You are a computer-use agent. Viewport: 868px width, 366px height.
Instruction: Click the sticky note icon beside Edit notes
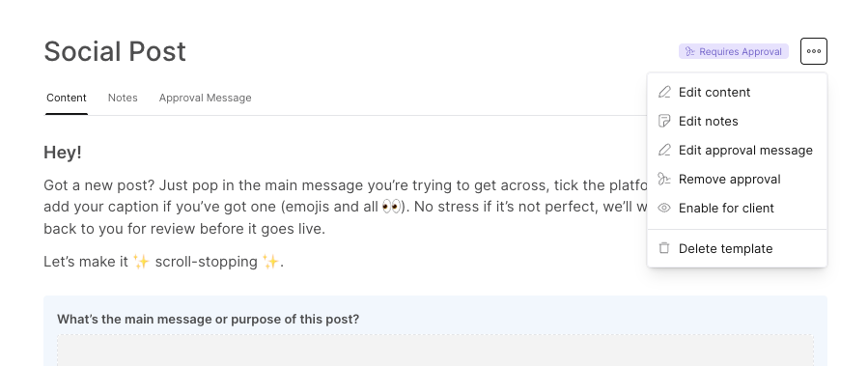pos(663,122)
